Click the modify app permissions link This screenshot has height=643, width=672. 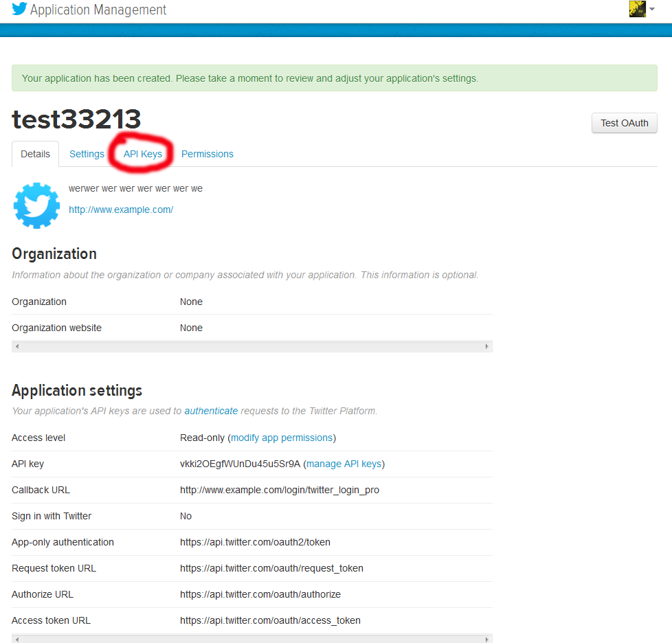[x=282, y=438]
